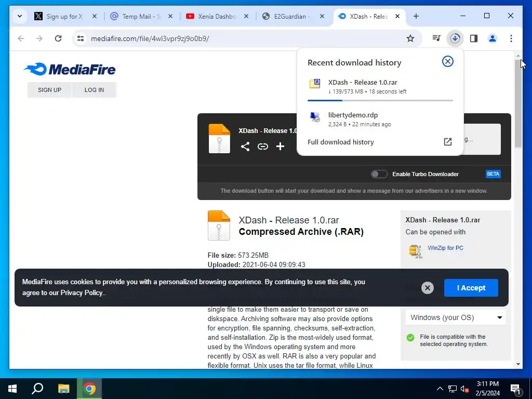This screenshot has width=532, height=399.
Task: Click XDash - Release 1.0.rar download entry
Action: tap(380, 87)
